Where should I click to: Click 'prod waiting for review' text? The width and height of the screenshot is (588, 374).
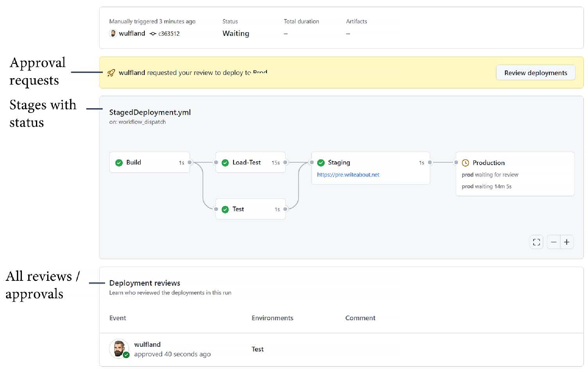click(490, 174)
